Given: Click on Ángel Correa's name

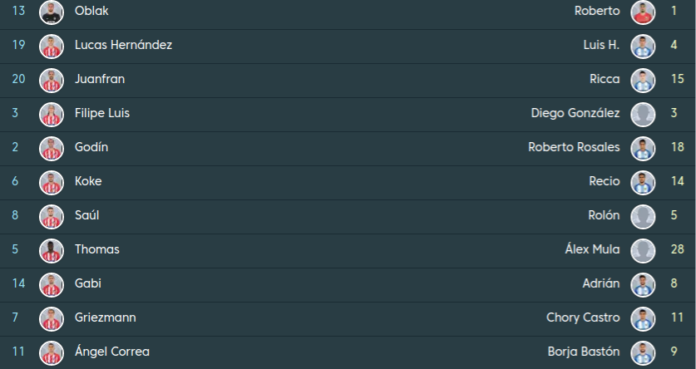Looking at the screenshot, I should 112,352.
